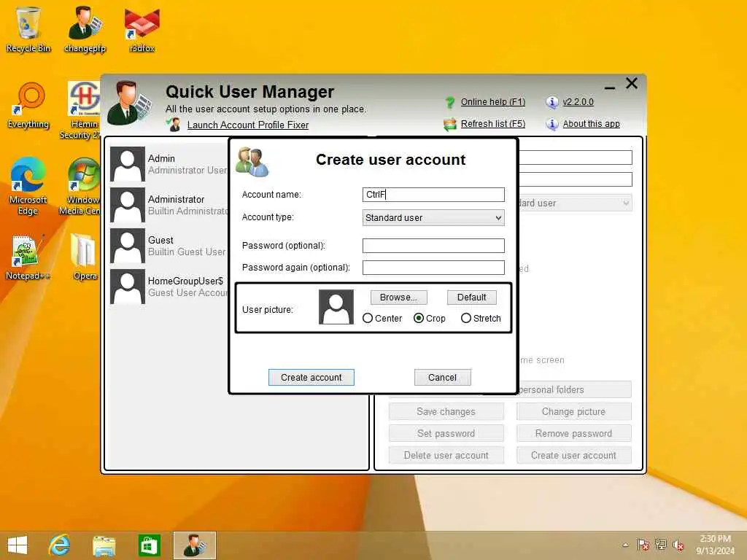Click the Password again (optional) field
Viewport: 747px width, 560px height.
tap(433, 268)
